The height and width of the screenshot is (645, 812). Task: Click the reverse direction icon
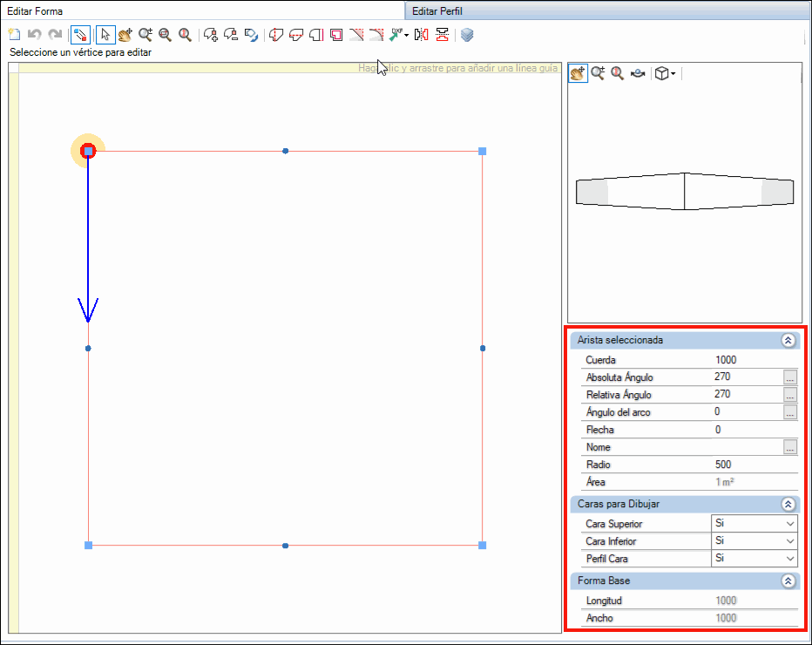pyautogui.click(x=251, y=35)
